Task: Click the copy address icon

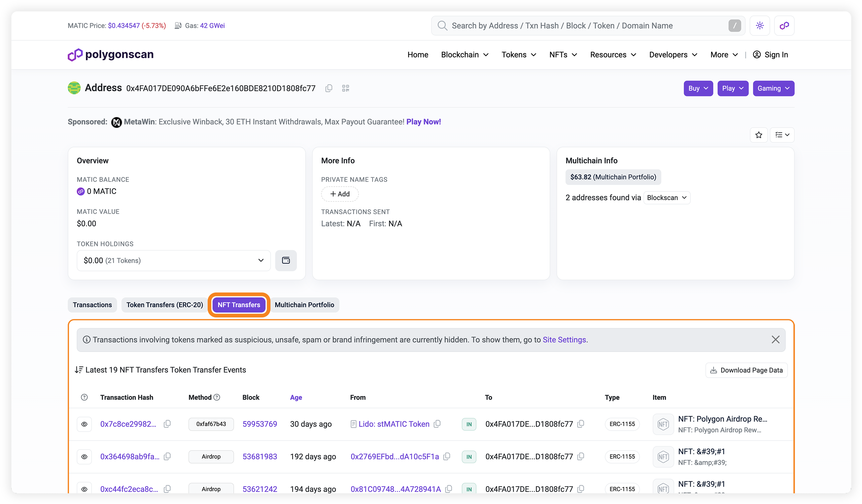Action: [x=329, y=88]
